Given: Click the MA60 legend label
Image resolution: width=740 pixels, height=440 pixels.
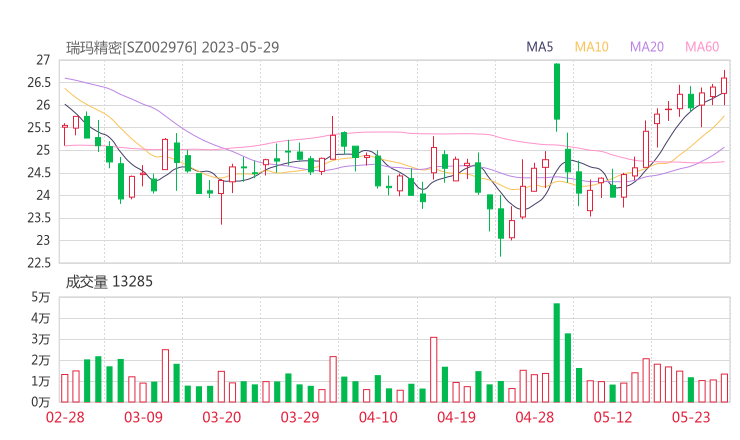Looking at the screenshot, I should coord(702,47).
